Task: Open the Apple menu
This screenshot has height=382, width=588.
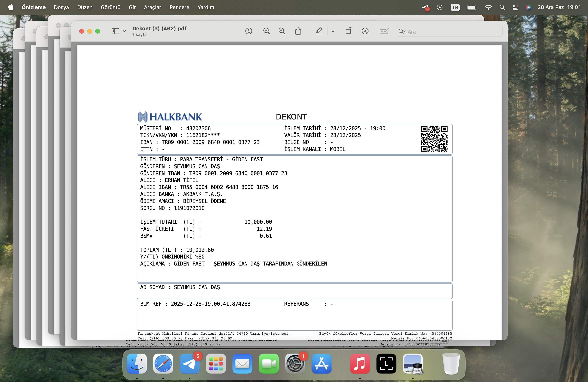Action: pyautogui.click(x=11, y=7)
